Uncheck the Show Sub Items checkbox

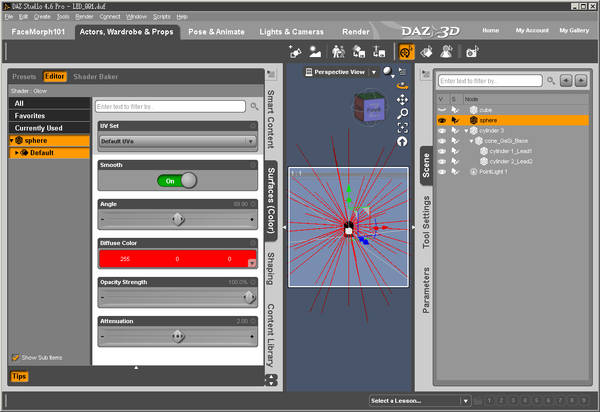16,358
